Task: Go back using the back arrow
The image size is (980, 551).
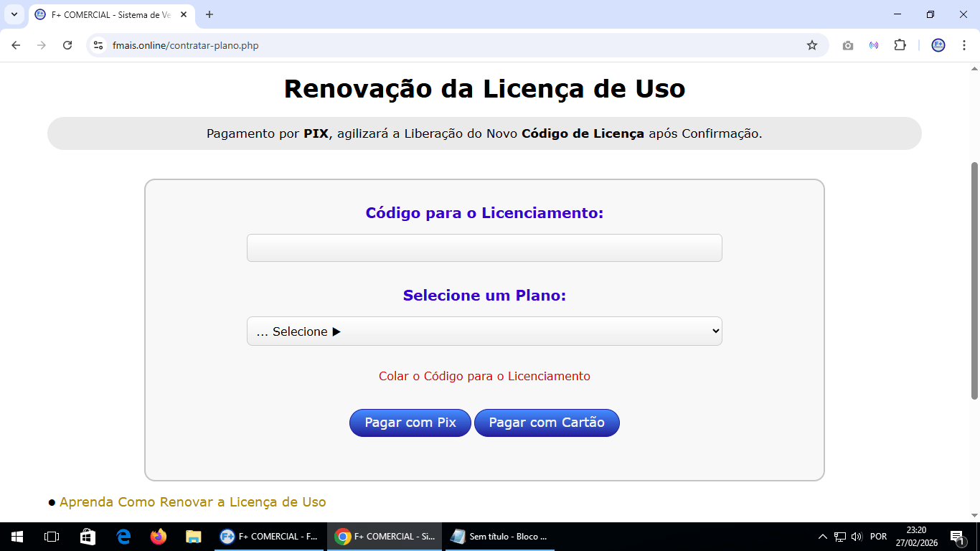Action: (15, 44)
